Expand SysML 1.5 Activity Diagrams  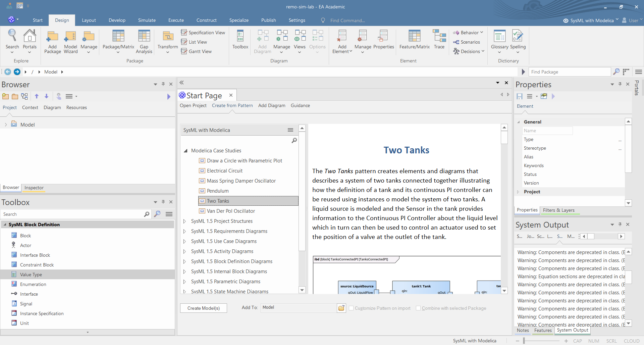point(184,251)
